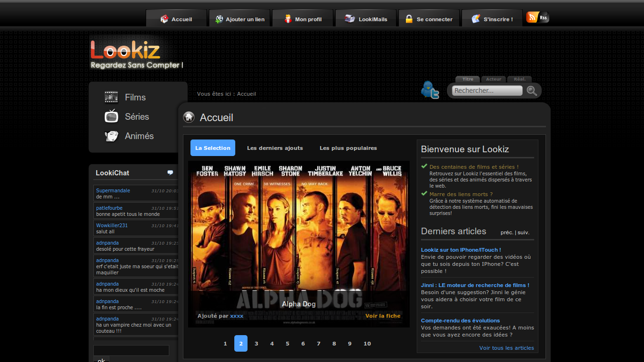Open Wowkiller231 chat username

pos(112,225)
